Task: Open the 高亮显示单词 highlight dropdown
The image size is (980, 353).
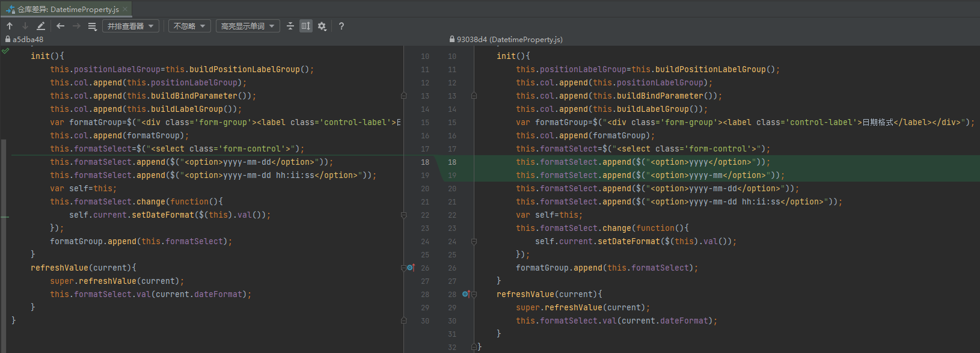Action: coord(248,26)
